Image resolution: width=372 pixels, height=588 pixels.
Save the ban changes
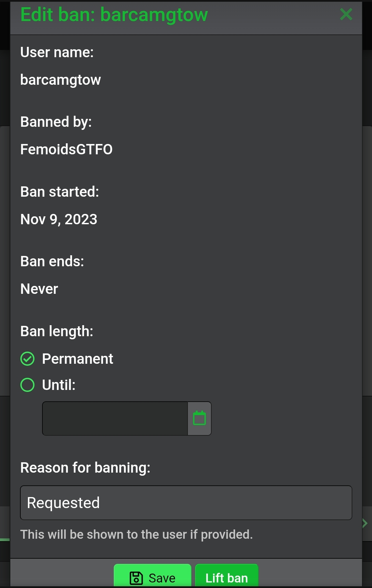[153, 577]
